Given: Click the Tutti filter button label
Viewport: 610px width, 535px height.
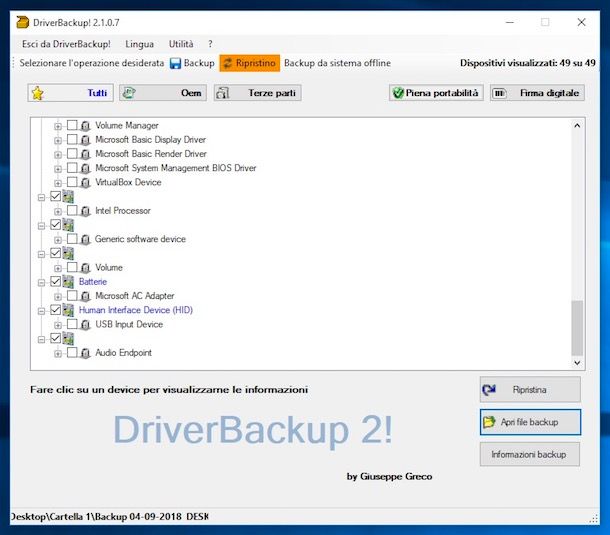Looking at the screenshot, I should click(x=97, y=93).
